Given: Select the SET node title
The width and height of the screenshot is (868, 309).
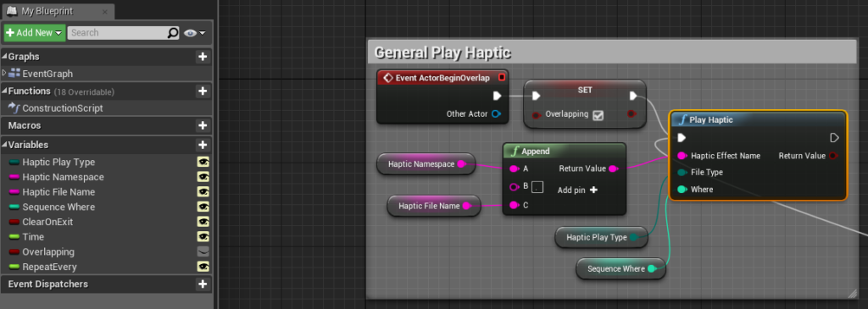Looking at the screenshot, I should (x=585, y=90).
